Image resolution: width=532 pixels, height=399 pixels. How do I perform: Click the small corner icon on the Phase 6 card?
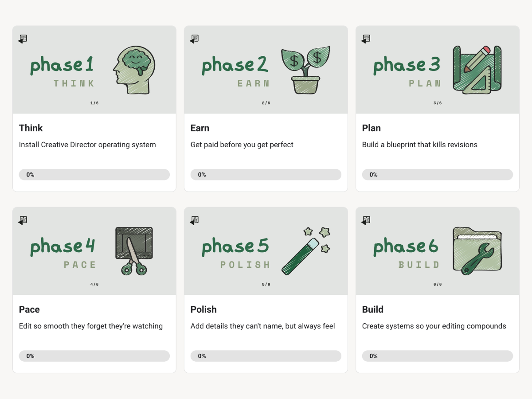point(366,220)
